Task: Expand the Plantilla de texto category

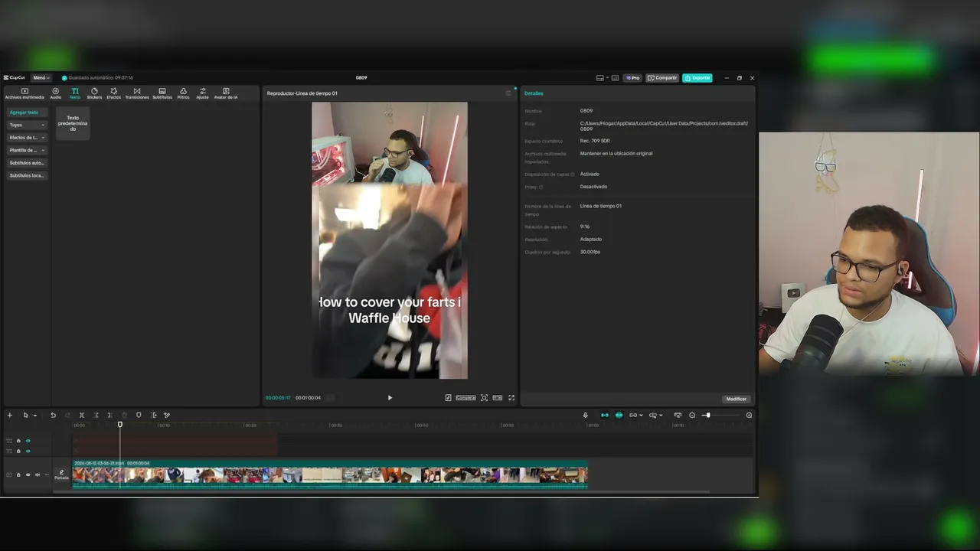Action: point(27,150)
